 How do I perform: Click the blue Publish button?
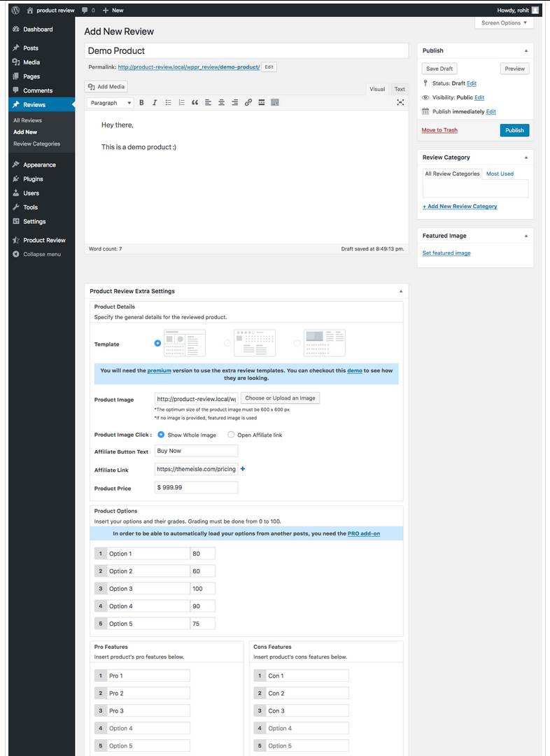(x=514, y=130)
